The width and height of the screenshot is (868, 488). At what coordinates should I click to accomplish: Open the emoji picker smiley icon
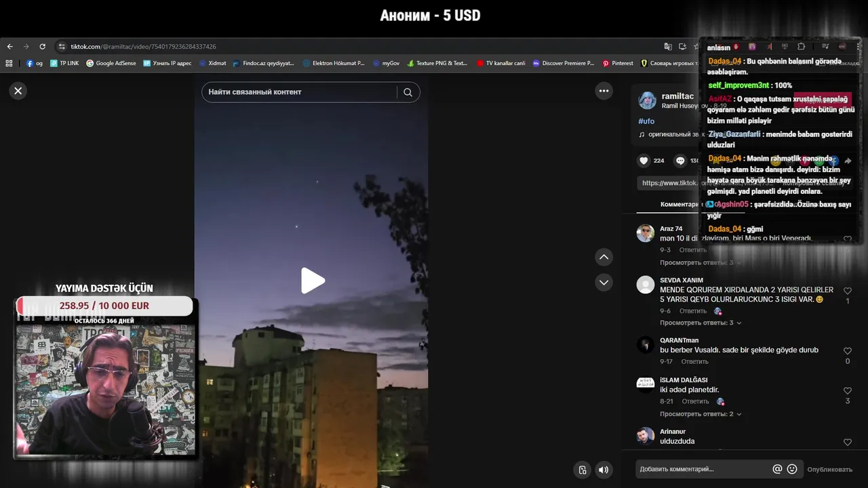pos(792,469)
